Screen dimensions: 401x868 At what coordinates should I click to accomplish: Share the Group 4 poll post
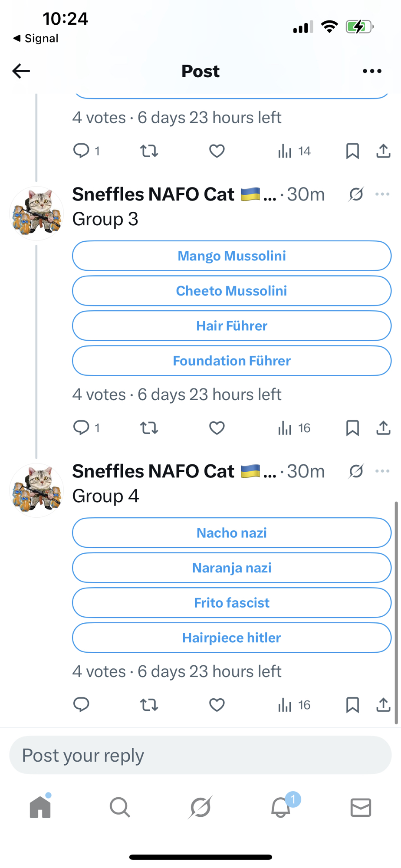click(383, 705)
